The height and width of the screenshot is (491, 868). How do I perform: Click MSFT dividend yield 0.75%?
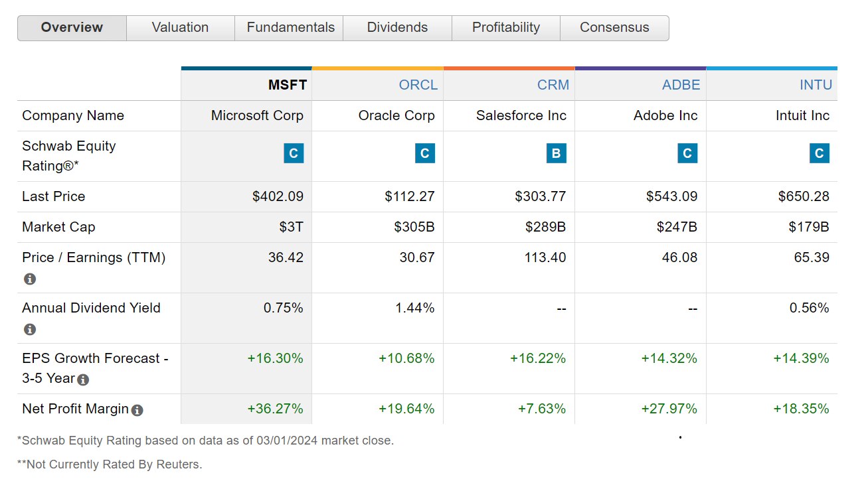(283, 308)
